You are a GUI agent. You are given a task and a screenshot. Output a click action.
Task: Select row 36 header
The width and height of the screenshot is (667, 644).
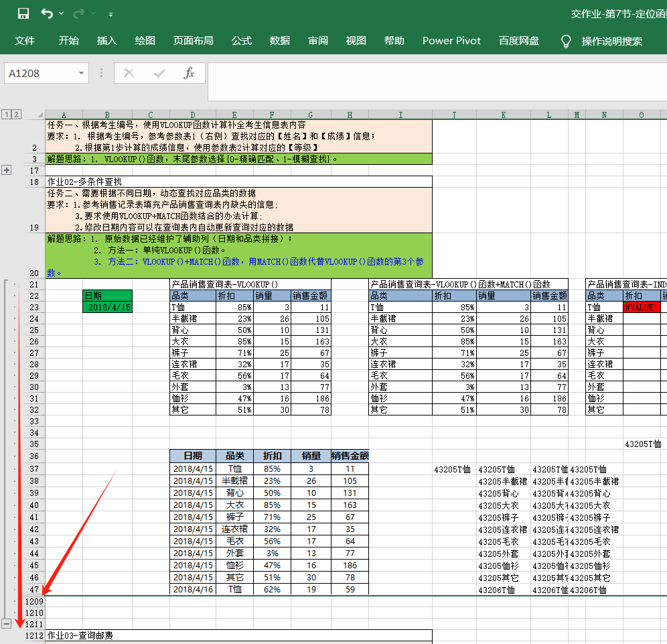coord(34,456)
